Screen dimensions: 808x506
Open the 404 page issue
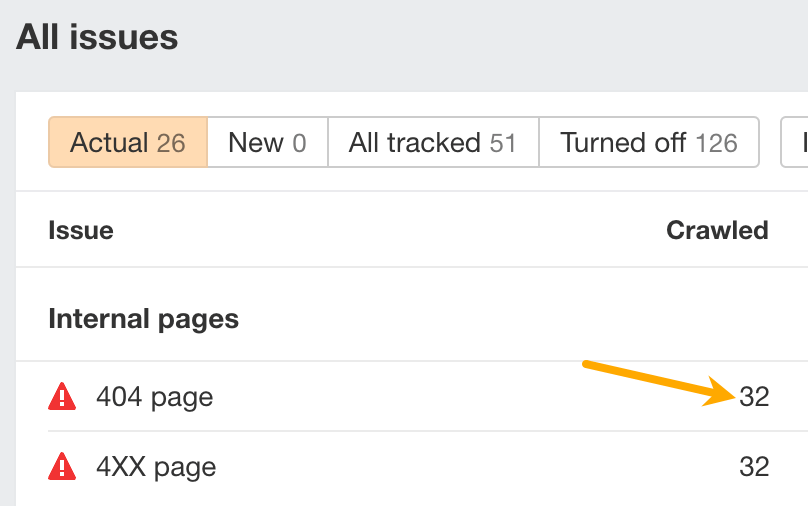(154, 397)
